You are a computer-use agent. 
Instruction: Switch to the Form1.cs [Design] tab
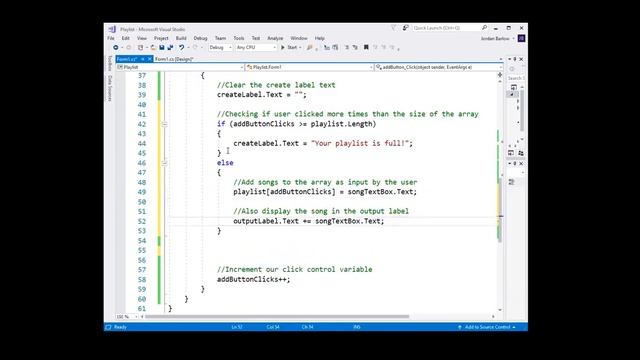click(174, 59)
